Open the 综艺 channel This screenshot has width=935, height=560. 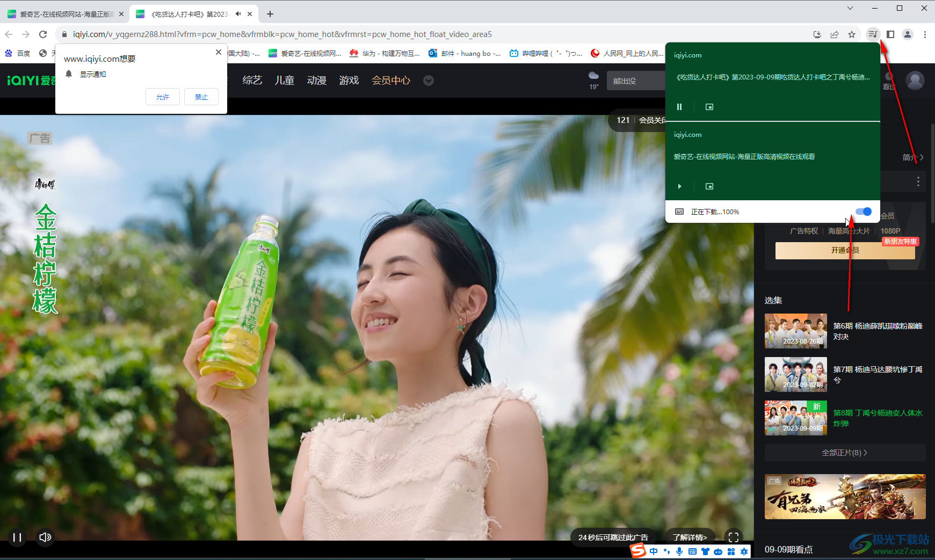252,81
